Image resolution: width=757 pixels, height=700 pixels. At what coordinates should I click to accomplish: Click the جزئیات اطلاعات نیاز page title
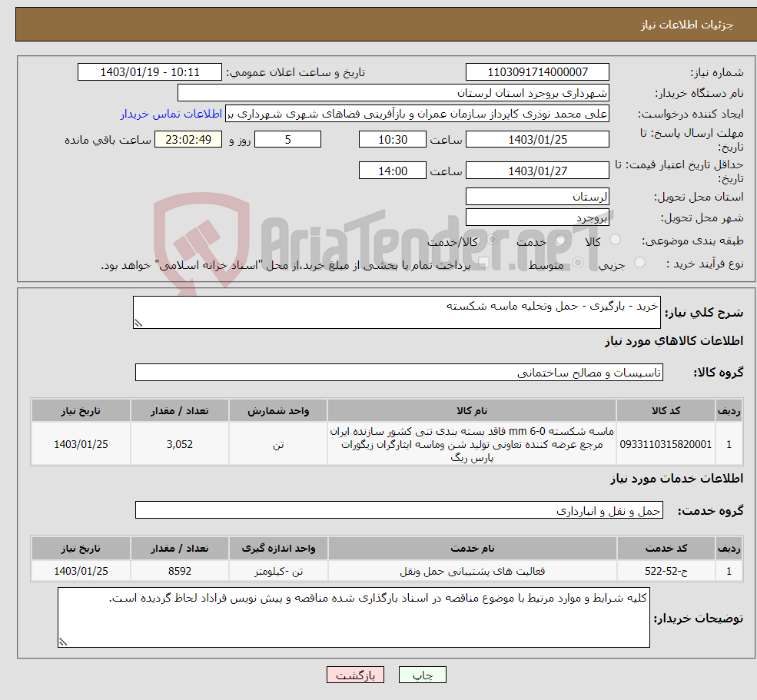coord(686,25)
